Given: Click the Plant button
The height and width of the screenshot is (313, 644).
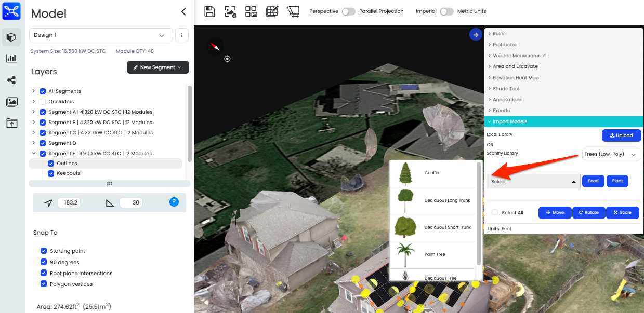Looking at the screenshot, I should 617,181.
